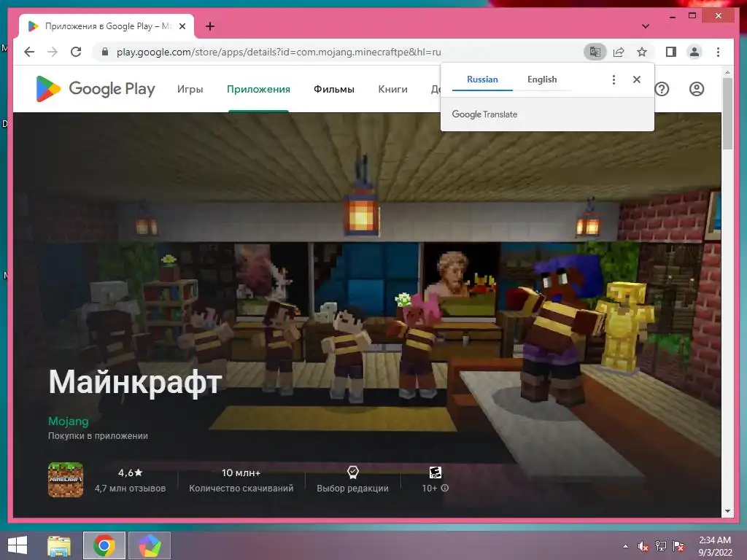Click the 10+ rating info icon
The height and width of the screenshot is (560, 747).
(x=444, y=488)
